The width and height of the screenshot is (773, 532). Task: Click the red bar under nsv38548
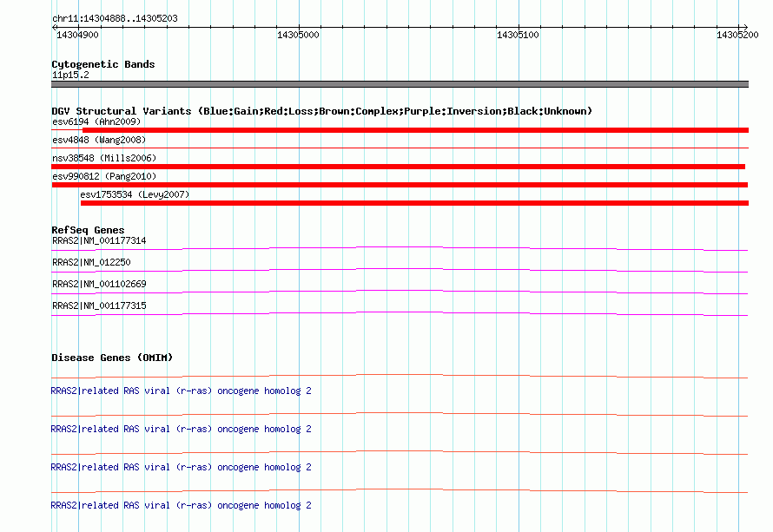click(x=399, y=167)
